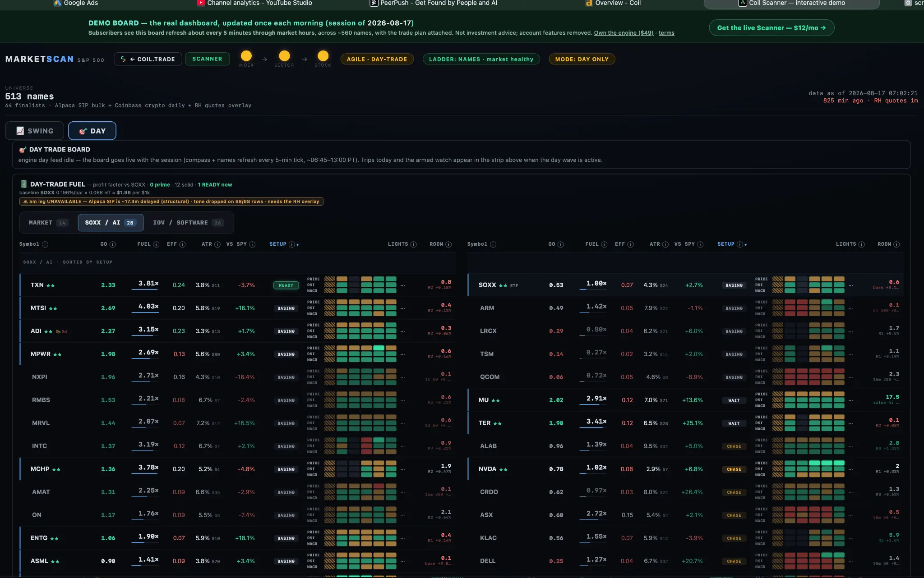Viewport: 924px width, 578px height.
Task: Open LIGHTS info icon in the SOXX ETF table
Action: [x=861, y=244]
